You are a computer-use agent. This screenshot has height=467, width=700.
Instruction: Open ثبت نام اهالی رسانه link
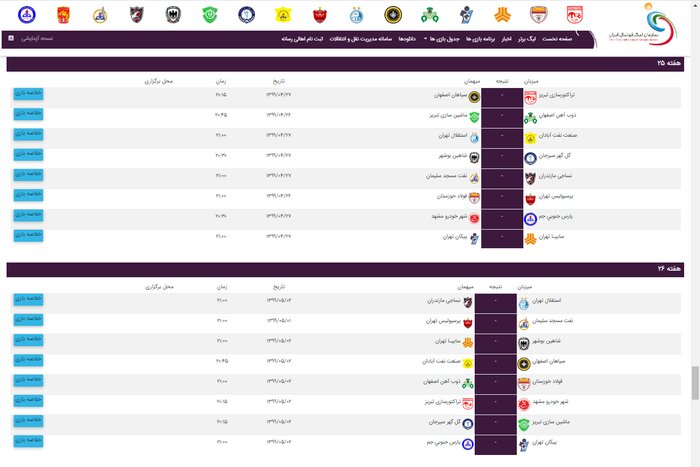[302, 39]
